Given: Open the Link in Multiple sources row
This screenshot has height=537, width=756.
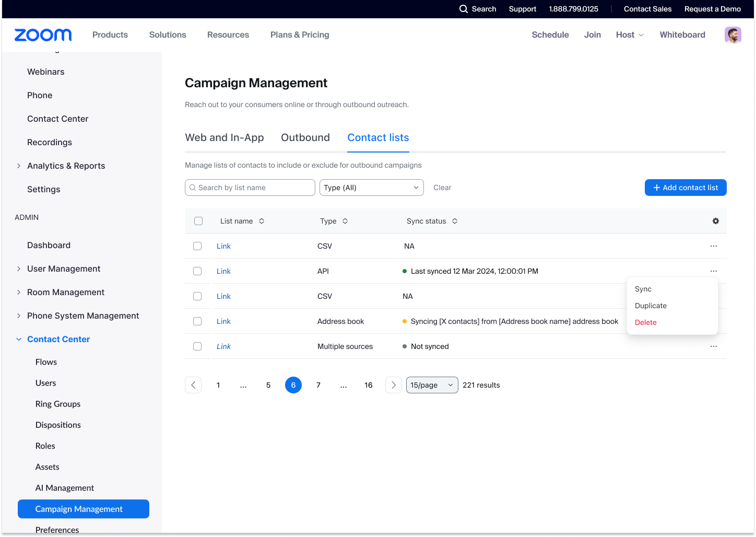Looking at the screenshot, I should [223, 346].
